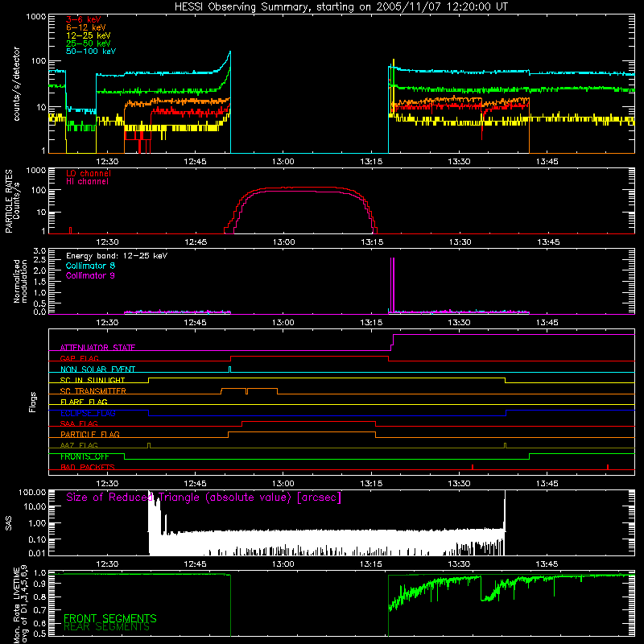
Task: Click the 'FRONTS_OFF' flag label
Action: [x=85, y=456]
